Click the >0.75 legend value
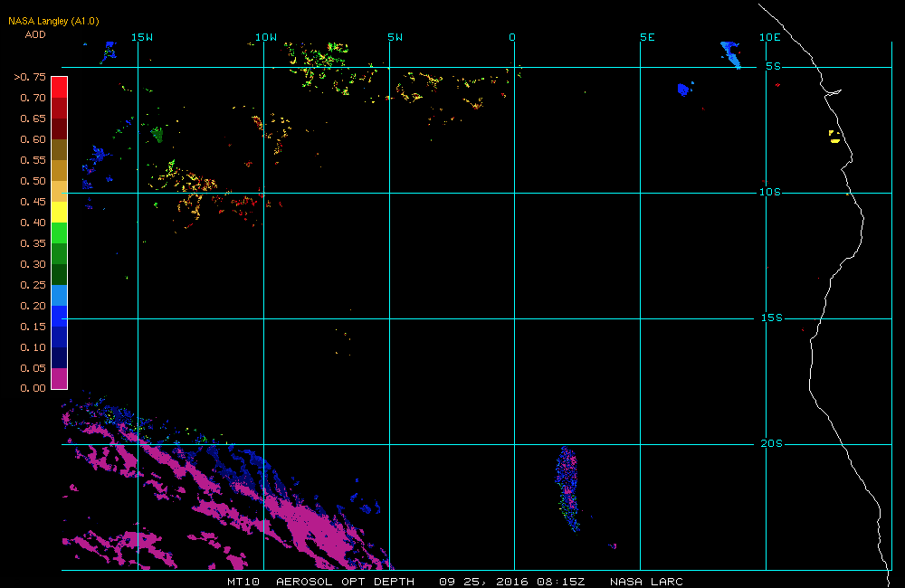The width and height of the screenshot is (905, 588). 30,77
